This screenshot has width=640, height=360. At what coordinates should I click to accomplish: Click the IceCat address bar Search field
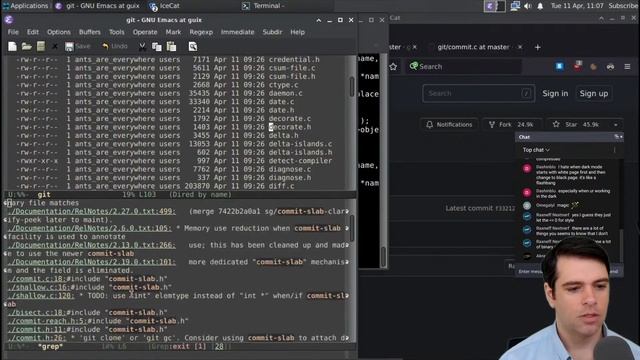point(463,67)
